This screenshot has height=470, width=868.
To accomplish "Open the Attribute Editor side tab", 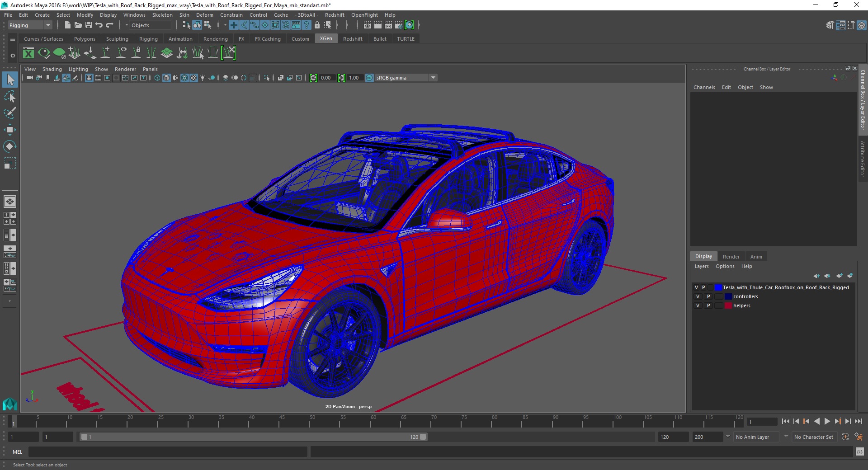I will [x=863, y=158].
